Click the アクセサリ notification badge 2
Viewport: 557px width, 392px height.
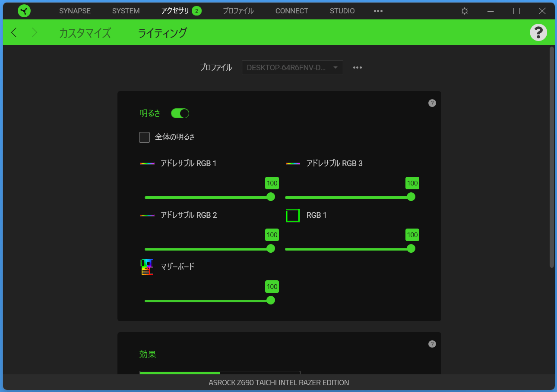click(x=196, y=11)
